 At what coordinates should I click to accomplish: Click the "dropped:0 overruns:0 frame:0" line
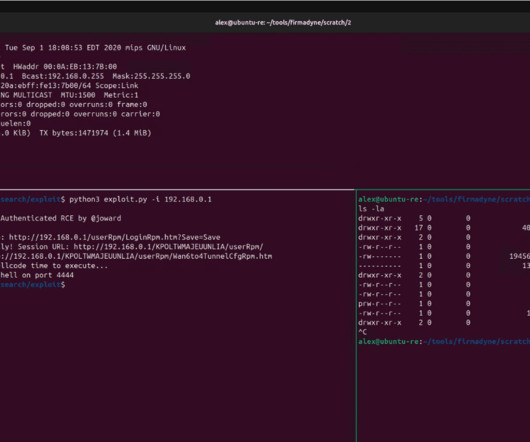tap(74, 104)
